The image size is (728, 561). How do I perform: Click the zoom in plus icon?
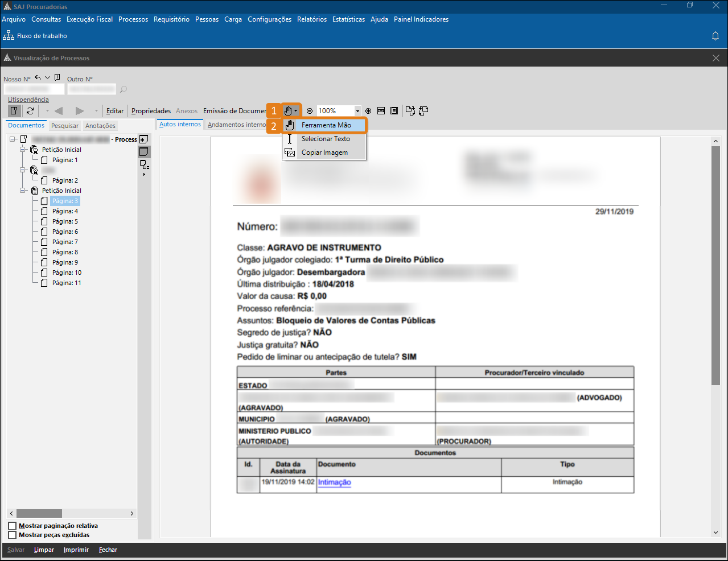[x=368, y=111]
